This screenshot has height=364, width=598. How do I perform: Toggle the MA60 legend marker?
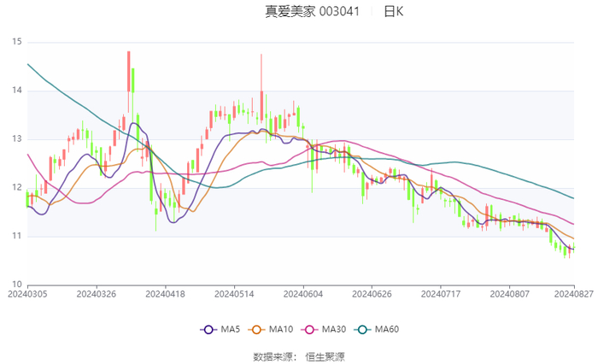pyautogui.click(x=362, y=330)
